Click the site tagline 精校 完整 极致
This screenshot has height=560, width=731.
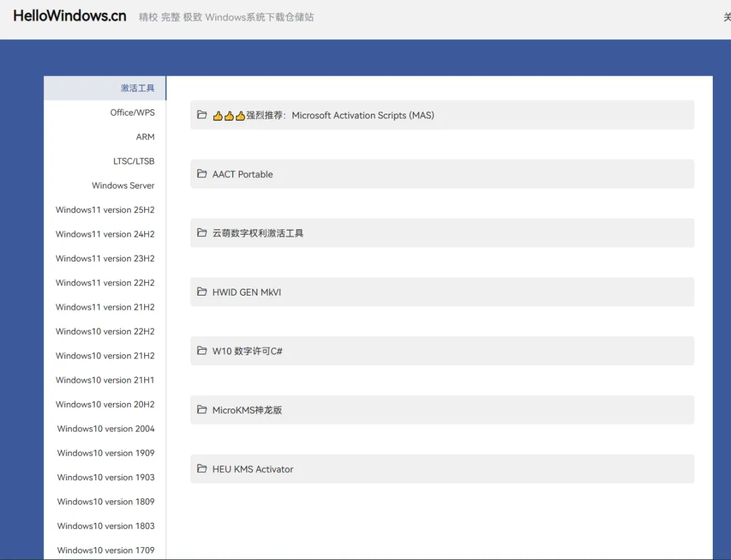pyautogui.click(x=170, y=17)
